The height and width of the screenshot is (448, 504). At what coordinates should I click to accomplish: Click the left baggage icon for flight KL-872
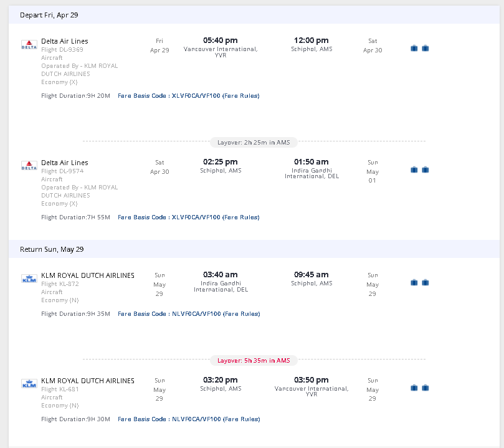(x=414, y=282)
